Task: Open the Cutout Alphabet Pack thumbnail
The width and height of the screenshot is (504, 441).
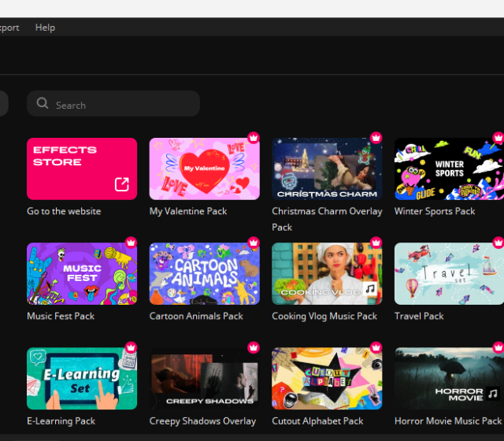Action: (327, 378)
